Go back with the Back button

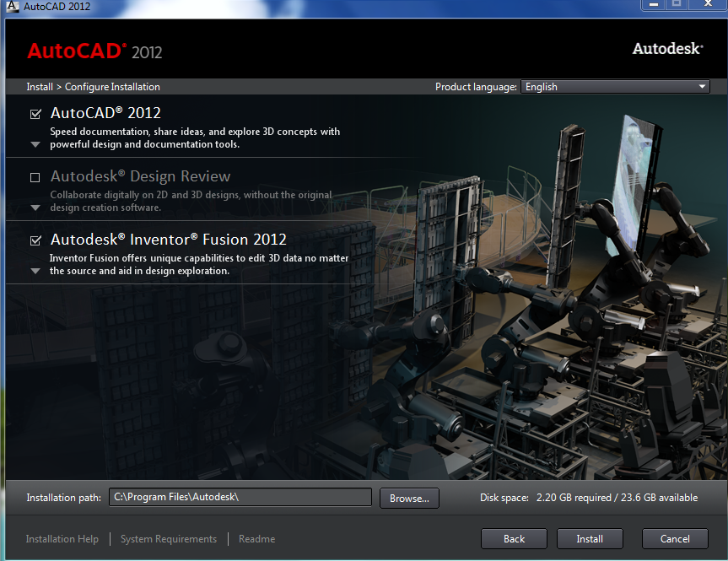(x=514, y=539)
